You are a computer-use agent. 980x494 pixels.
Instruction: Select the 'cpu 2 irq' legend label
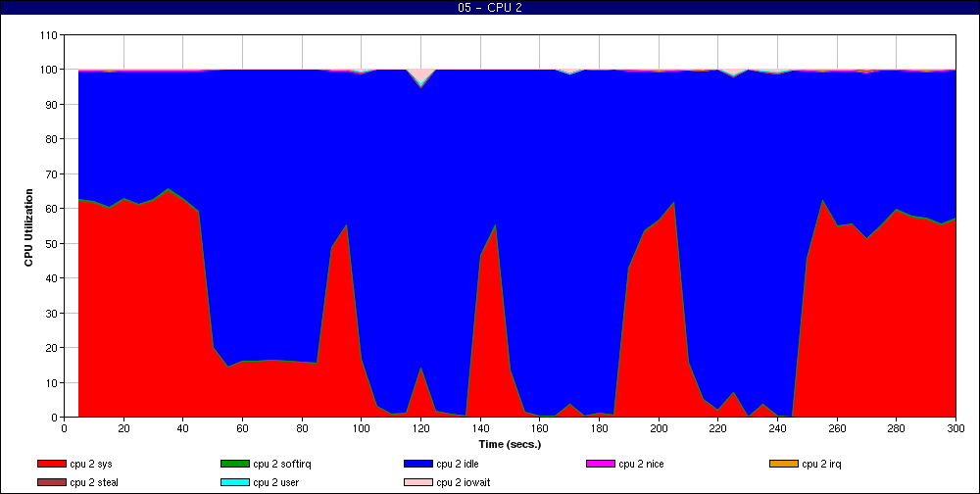(822, 464)
